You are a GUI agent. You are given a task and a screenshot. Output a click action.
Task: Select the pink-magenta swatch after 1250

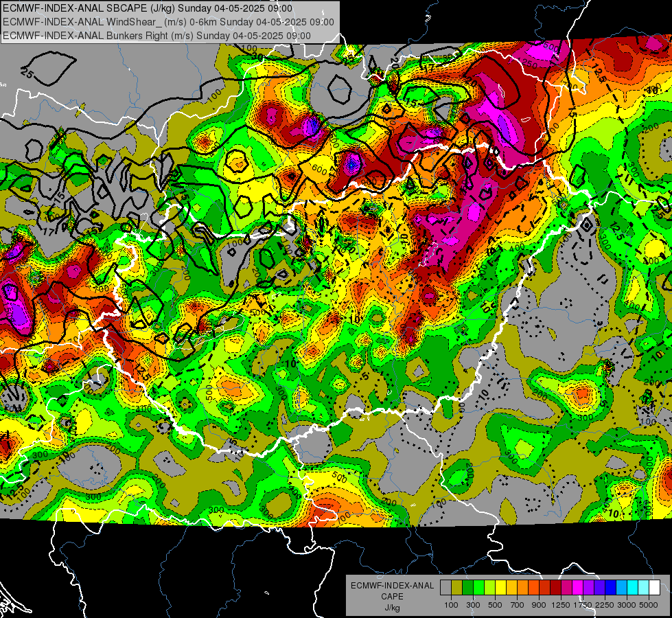click(x=566, y=588)
